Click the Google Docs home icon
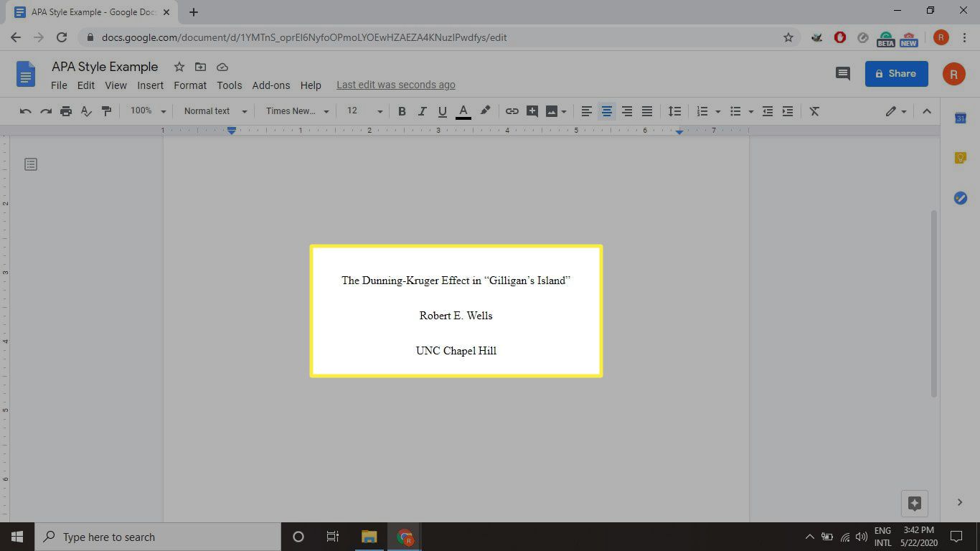The width and height of the screenshot is (980, 551). pos(26,73)
